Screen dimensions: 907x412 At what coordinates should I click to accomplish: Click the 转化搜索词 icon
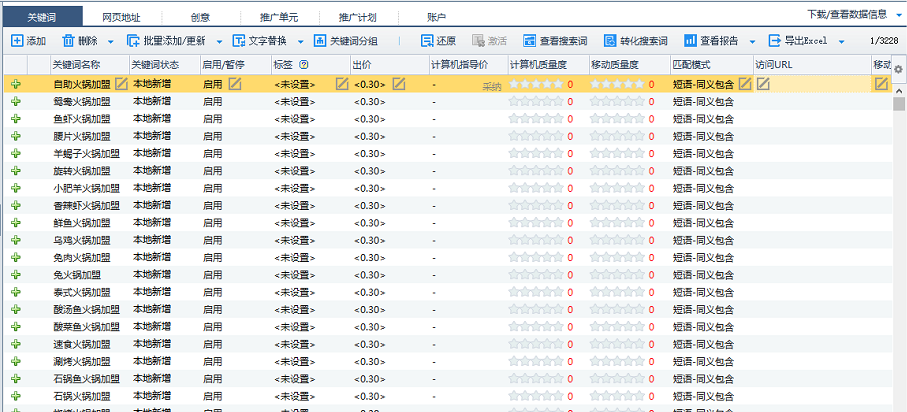coord(610,41)
